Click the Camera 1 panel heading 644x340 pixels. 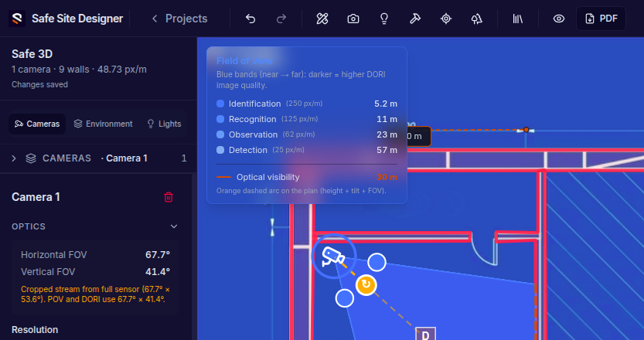click(x=36, y=197)
